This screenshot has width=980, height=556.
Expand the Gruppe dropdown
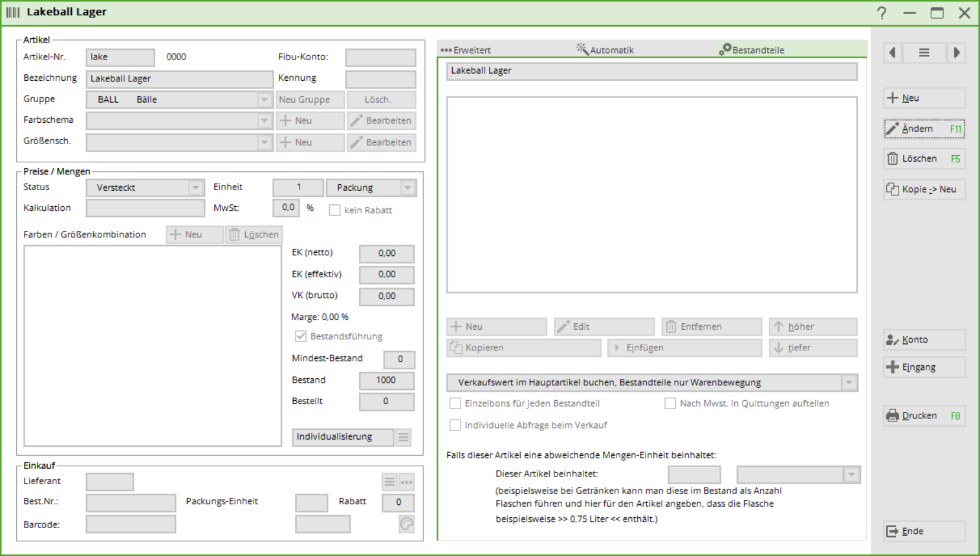264,100
